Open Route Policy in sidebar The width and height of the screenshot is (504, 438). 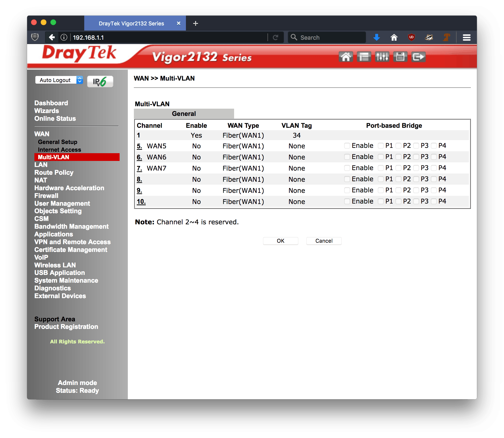(x=54, y=173)
